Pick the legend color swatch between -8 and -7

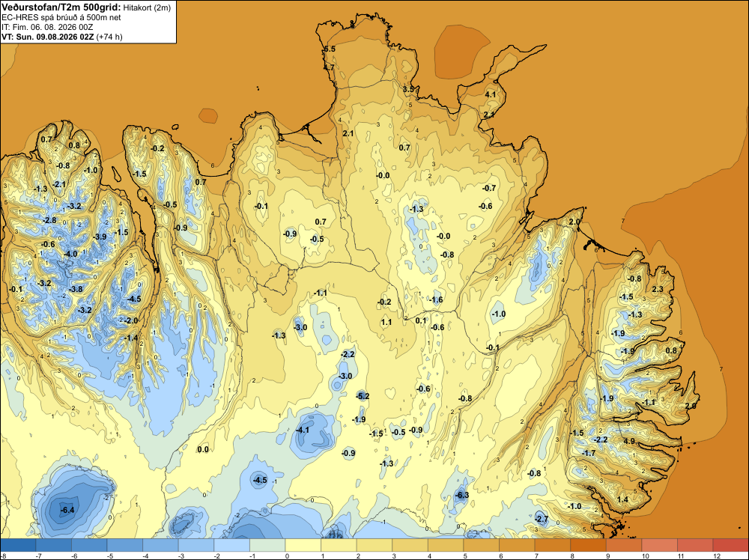18,545
